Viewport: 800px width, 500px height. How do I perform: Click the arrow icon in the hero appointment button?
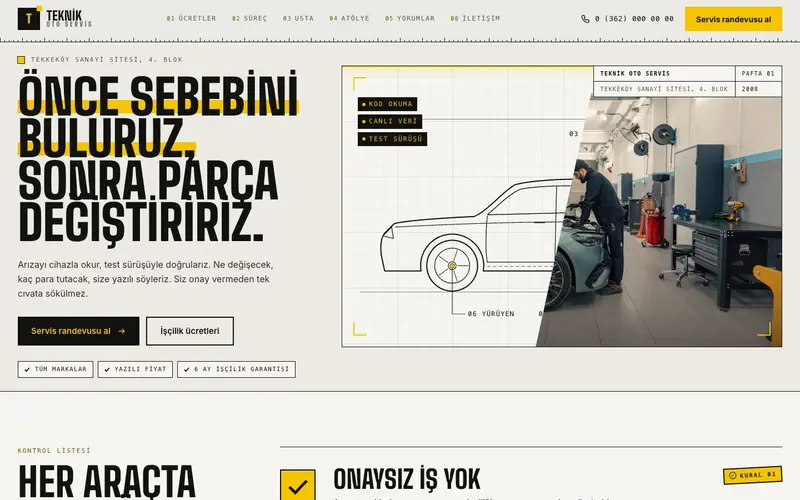coord(121,331)
